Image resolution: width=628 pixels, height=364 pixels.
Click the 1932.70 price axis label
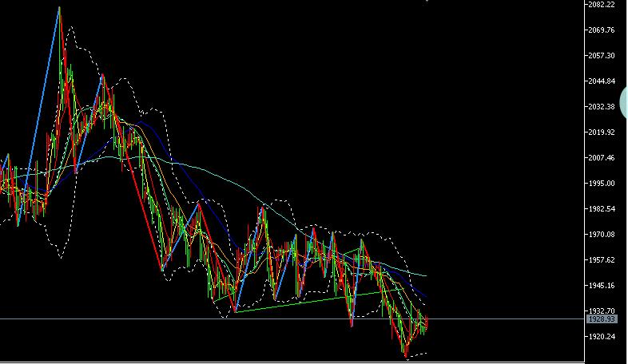click(601, 311)
